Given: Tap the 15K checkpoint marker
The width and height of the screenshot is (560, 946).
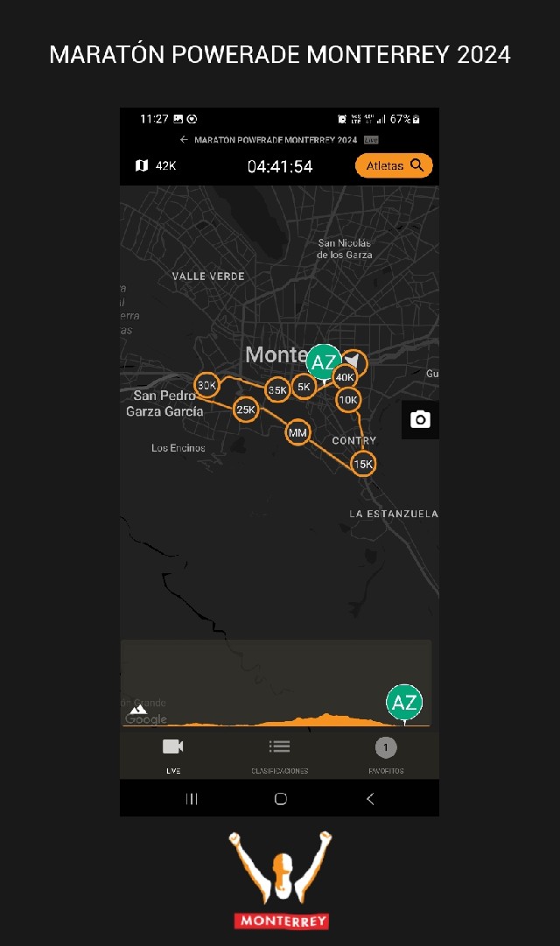Looking at the screenshot, I should pos(363,464).
